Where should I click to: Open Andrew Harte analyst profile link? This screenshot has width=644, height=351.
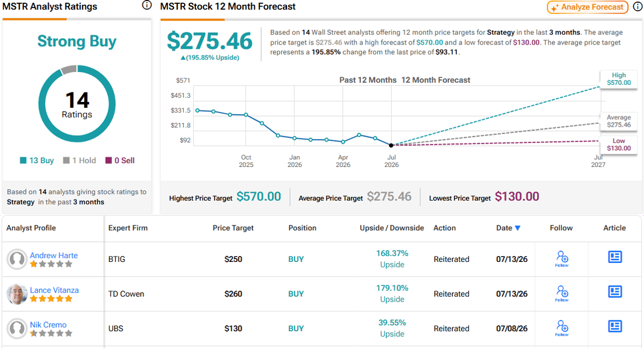tap(54, 255)
